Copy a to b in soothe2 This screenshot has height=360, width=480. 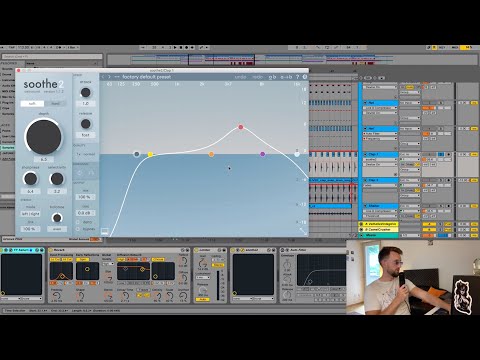(x=286, y=77)
